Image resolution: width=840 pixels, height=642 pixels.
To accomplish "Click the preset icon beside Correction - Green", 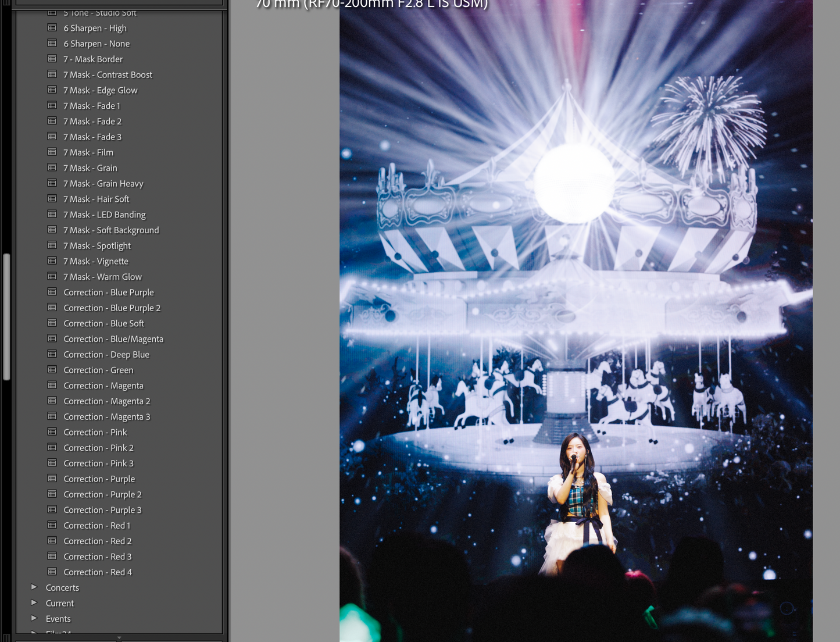I will (x=52, y=370).
